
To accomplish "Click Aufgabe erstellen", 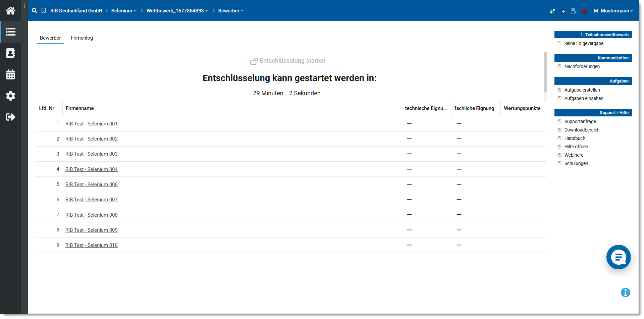I will coord(582,90).
